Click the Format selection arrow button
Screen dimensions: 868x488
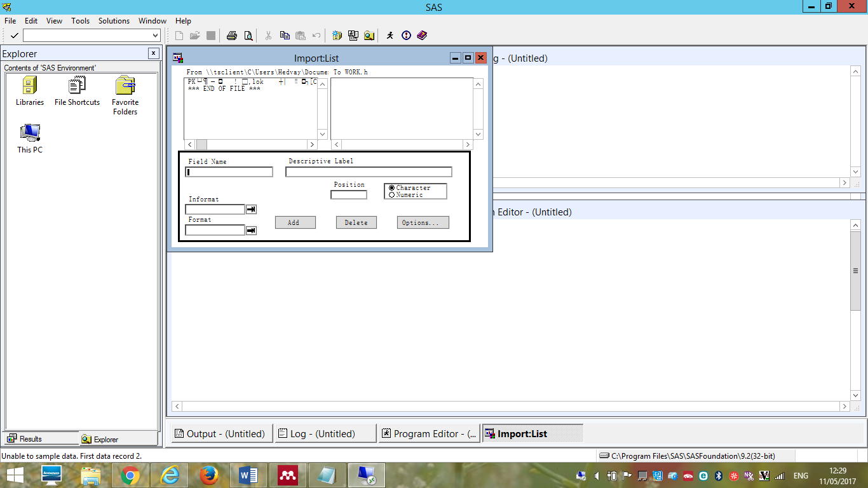[x=251, y=230]
